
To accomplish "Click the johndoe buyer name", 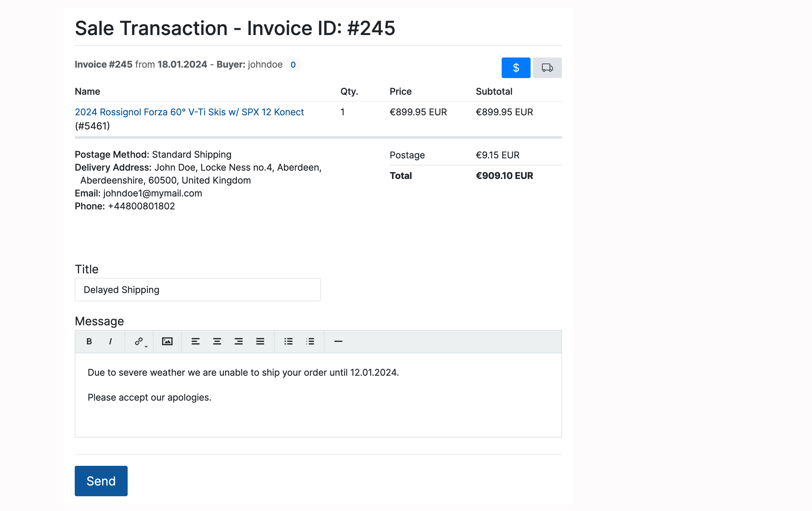I will [x=265, y=64].
